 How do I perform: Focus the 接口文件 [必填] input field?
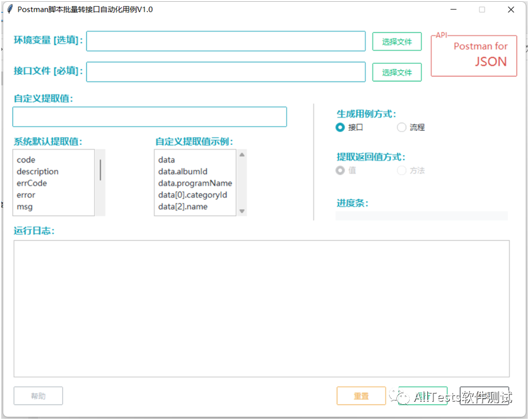click(x=226, y=72)
